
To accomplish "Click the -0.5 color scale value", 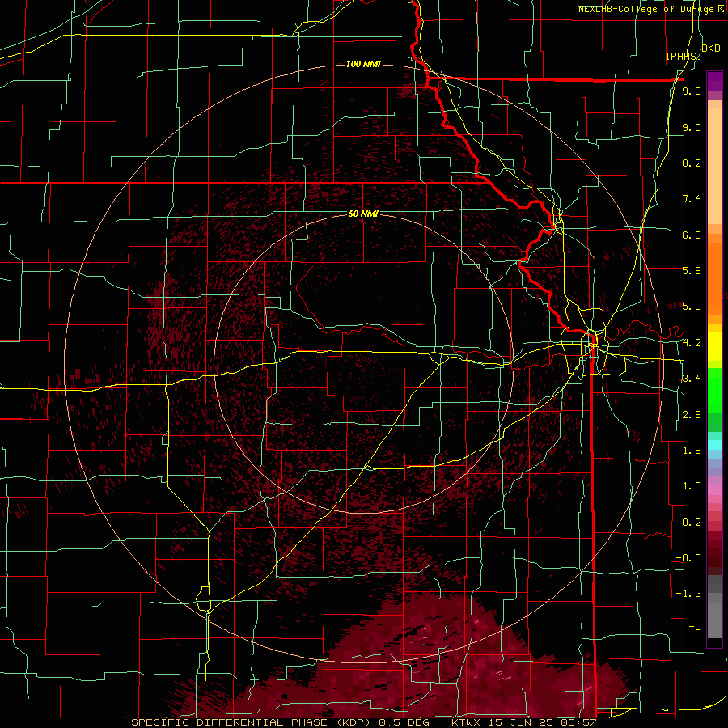I will [688, 558].
